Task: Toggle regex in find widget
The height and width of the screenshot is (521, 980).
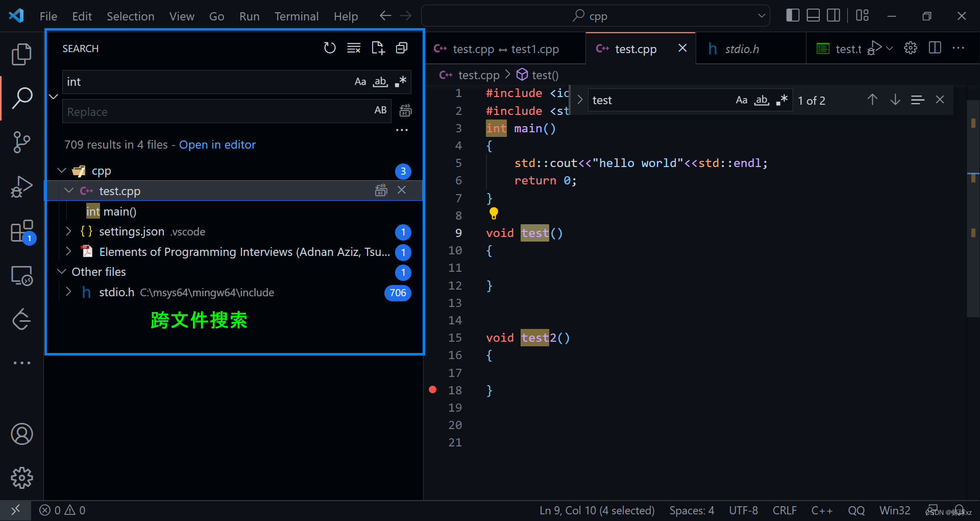Action: pyautogui.click(x=782, y=100)
